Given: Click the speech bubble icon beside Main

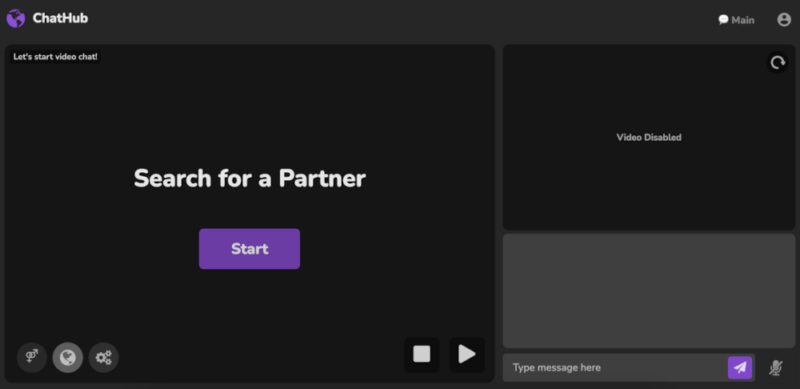Looking at the screenshot, I should tap(723, 20).
